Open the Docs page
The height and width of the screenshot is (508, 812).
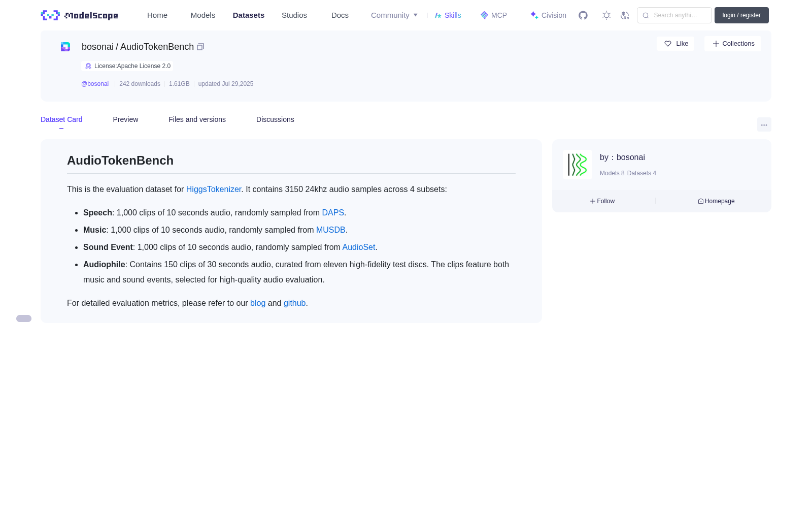pos(340,15)
